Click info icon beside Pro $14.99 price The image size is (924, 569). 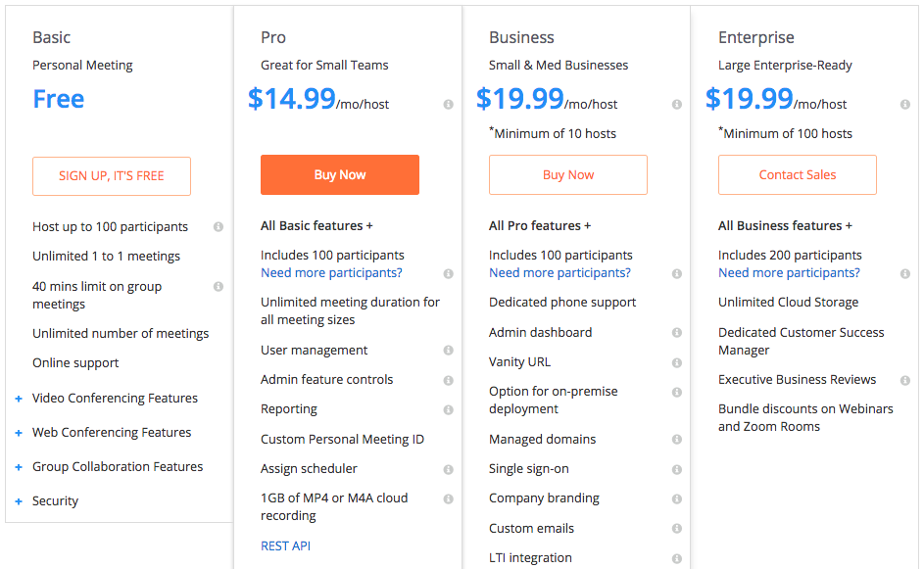click(x=448, y=105)
